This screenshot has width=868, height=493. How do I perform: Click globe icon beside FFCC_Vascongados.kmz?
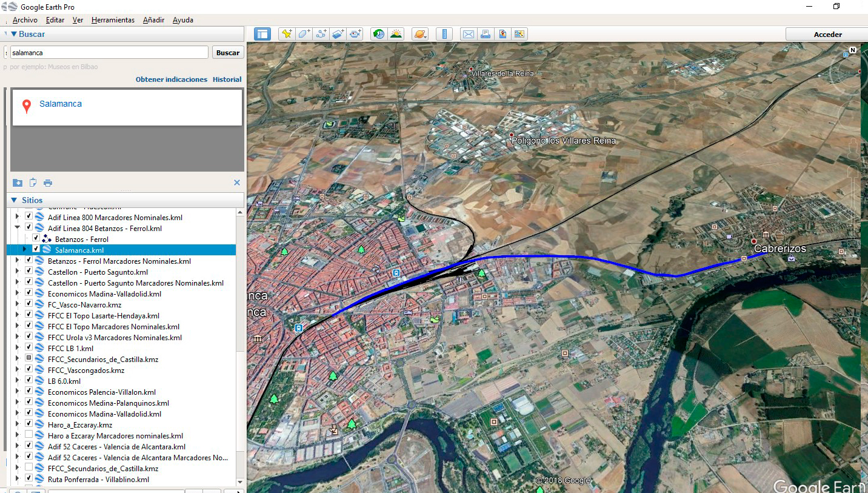click(39, 370)
